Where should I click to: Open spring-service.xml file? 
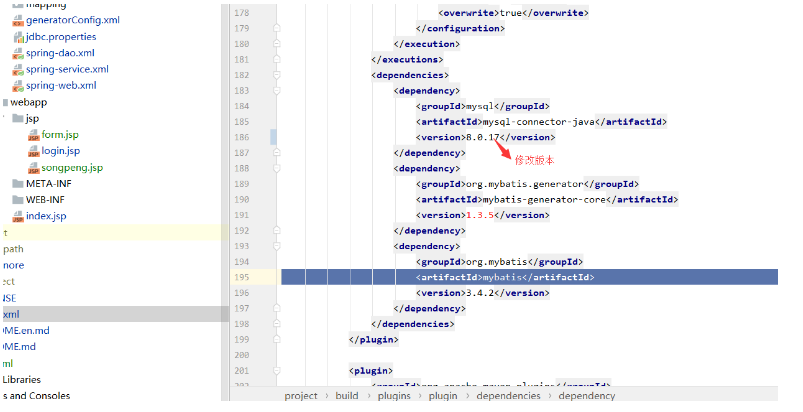click(x=67, y=69)
